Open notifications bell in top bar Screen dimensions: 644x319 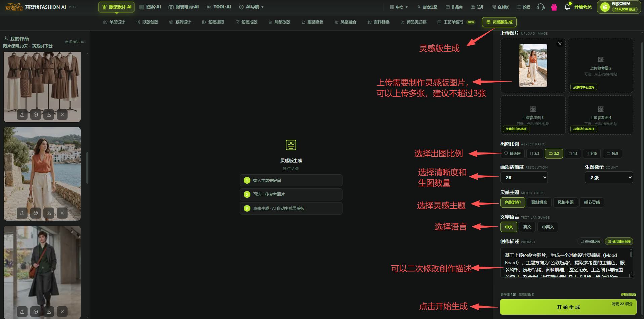(567, 7)
